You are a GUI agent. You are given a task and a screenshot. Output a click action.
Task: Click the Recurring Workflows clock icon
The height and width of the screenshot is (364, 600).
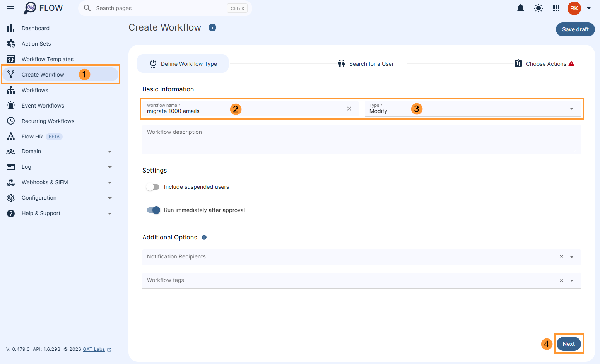(x=11, y=121)
